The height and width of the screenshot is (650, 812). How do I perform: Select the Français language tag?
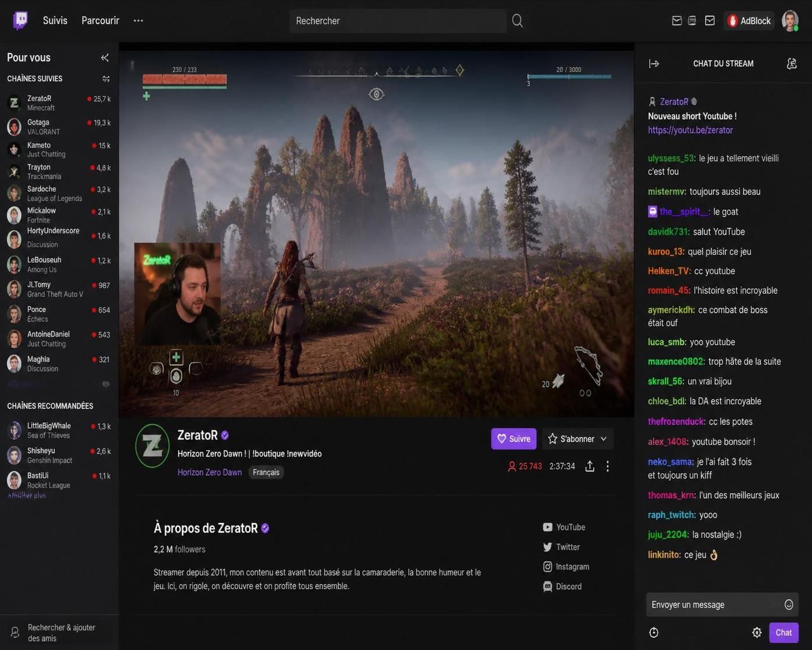point(266,473)
